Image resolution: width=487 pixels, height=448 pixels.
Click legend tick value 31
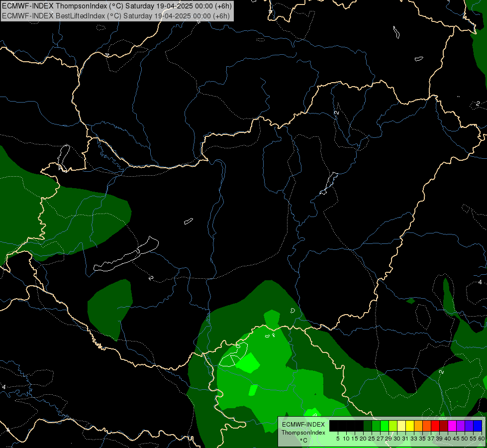click(405, 439)
